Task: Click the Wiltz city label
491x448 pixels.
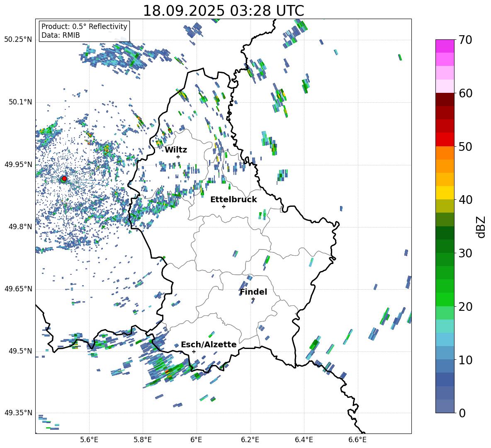Action: pos(176,150)
